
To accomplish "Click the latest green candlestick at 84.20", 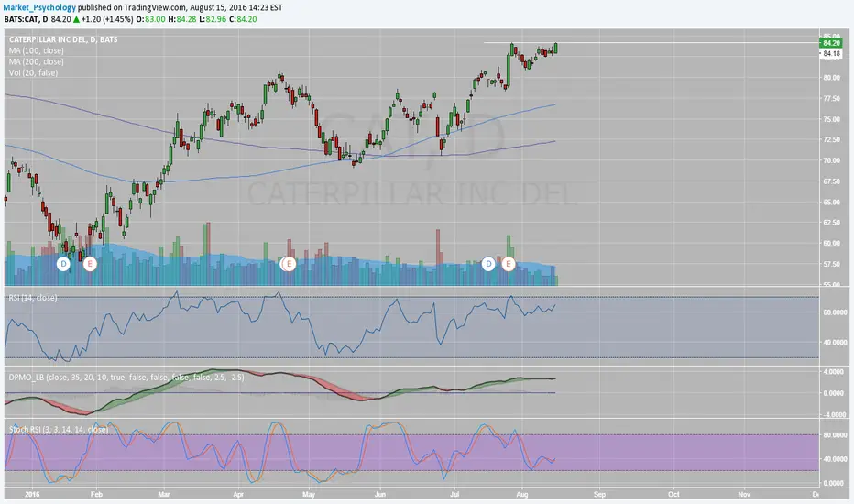I will (555, 48).
